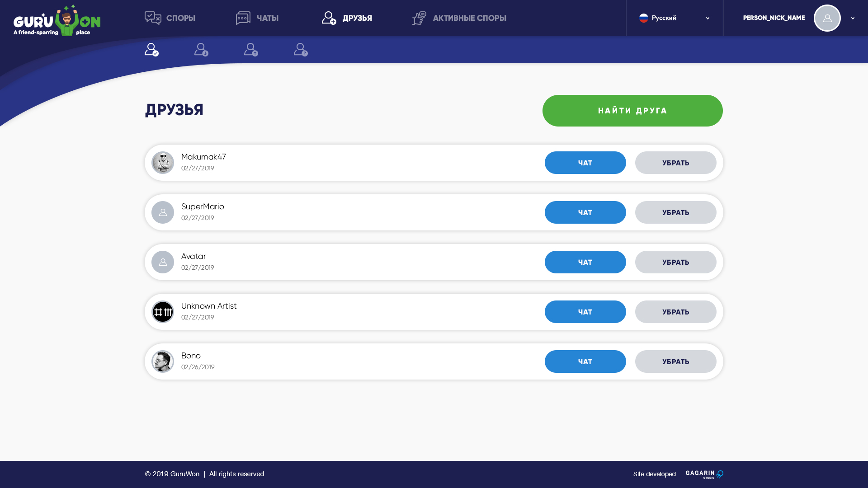Click the user icon with question mark
868x488 pixels.
(301, 50)
